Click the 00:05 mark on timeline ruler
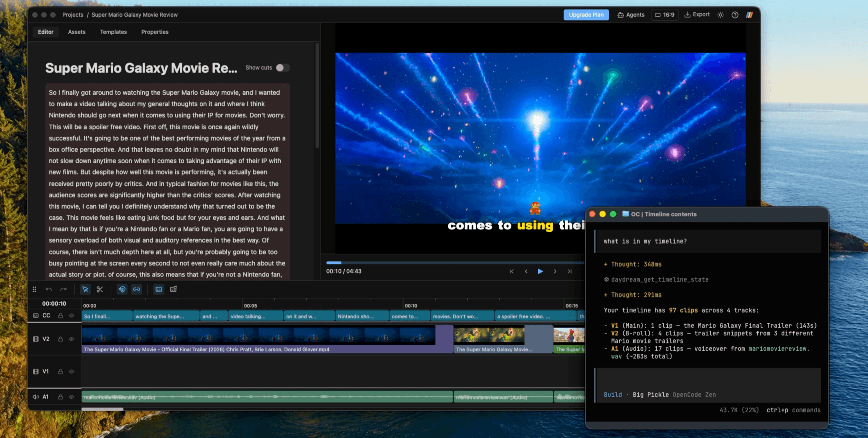Viewport: 868px width, 438px height. click(250, 306)
